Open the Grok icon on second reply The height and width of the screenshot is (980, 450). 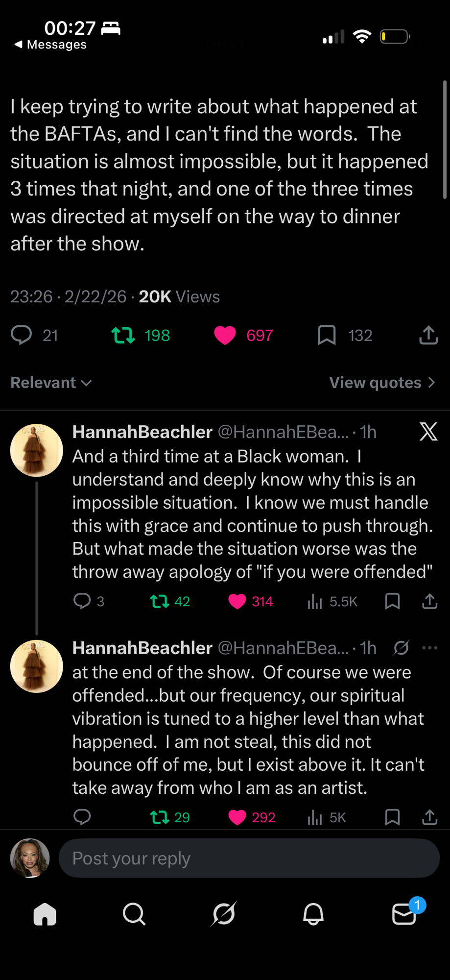coord(401,648)
